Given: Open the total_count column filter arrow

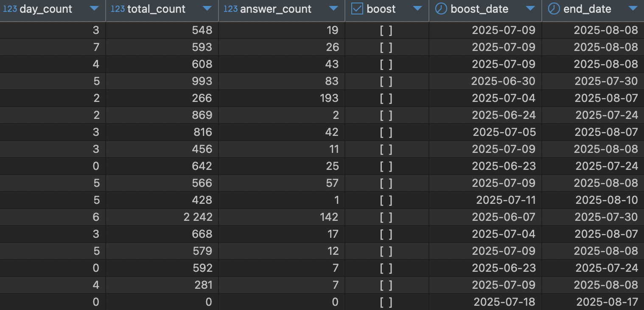Looking at the screenshot, I should 207,8.
